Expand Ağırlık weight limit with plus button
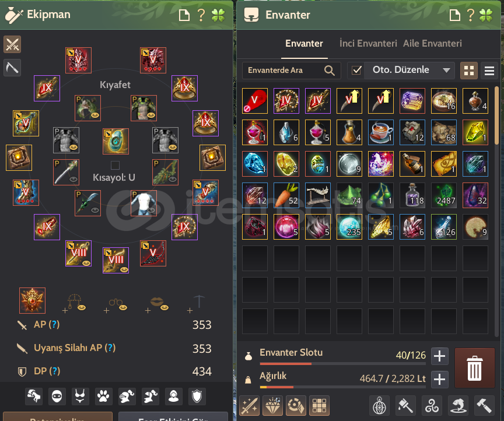504x421 pixels. (439, 380)
